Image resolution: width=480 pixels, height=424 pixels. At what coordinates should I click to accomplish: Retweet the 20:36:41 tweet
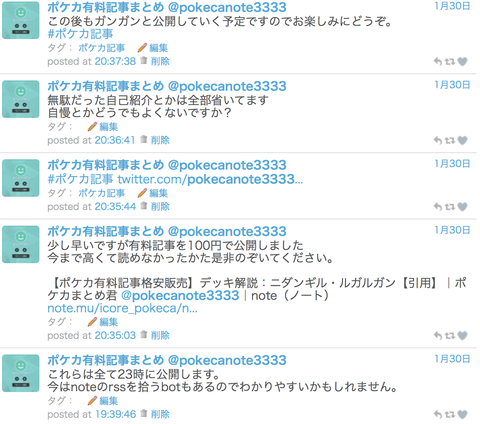450,141
